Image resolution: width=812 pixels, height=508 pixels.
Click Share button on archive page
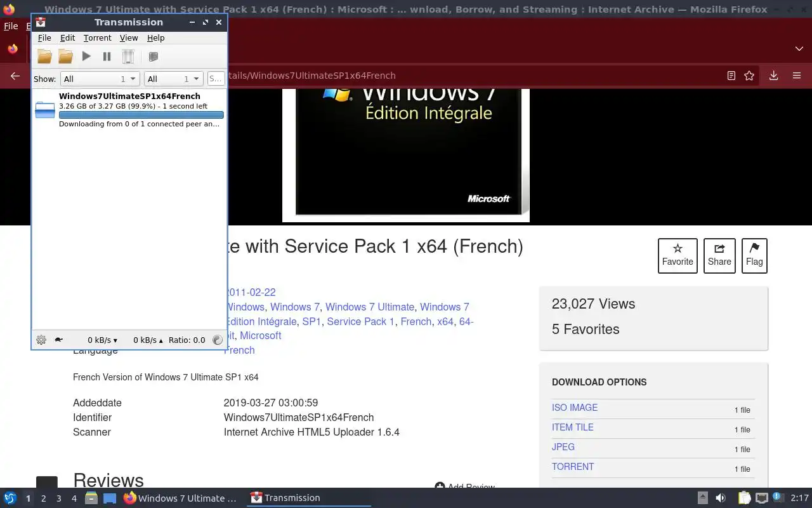719,256
